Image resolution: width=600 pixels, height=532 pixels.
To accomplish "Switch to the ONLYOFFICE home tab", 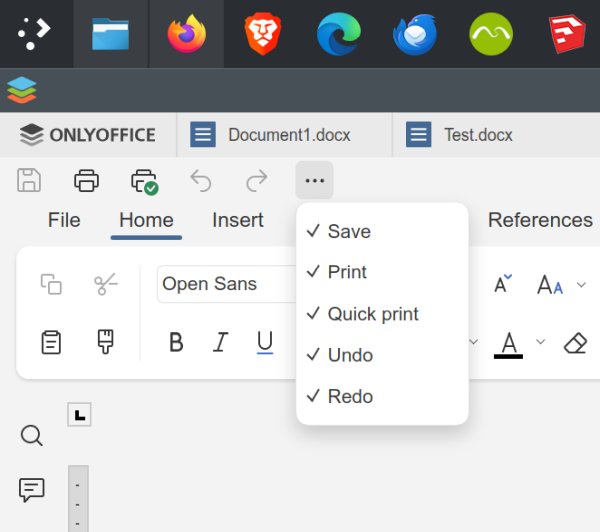I will 88,135.
